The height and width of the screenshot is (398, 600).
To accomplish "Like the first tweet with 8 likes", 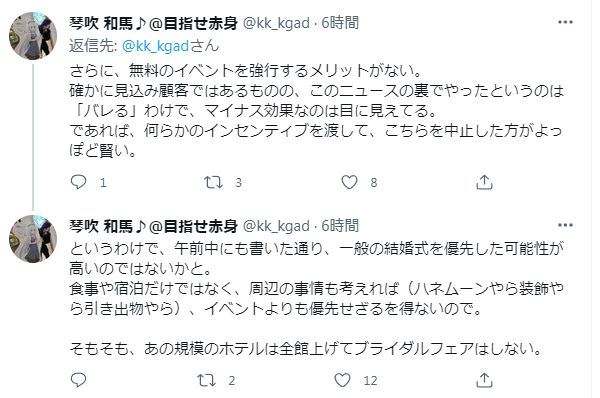I will [x=349, y=183].
